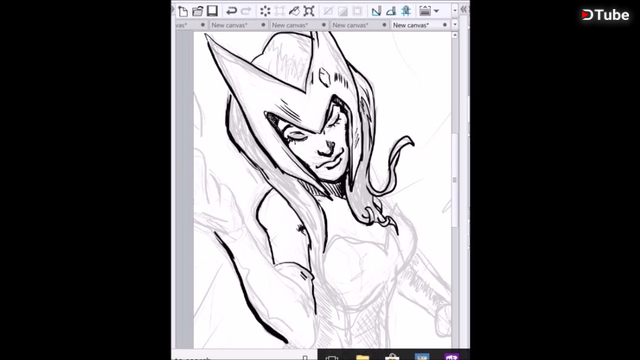Select the Fill paint-bucket icon
640x360 pixels.
click(294, 11)
